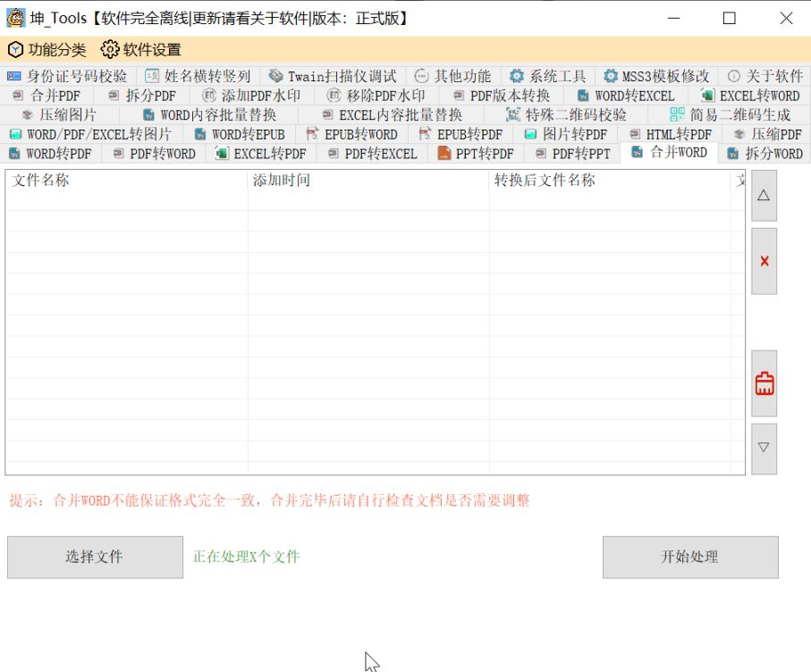The height and width of the screenshot is (672, 811).
Task: Remove selected file with red X button
Action: click(x=764, y=261)
